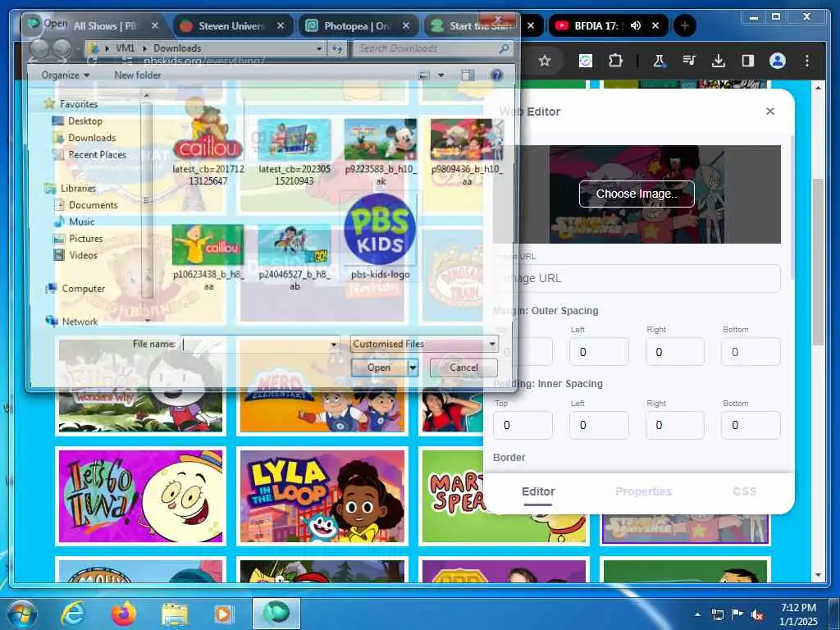Open the Chrome Labs flask icon
Image resolution: width=840 pixels, height=630 pixels.
[659, 61]
